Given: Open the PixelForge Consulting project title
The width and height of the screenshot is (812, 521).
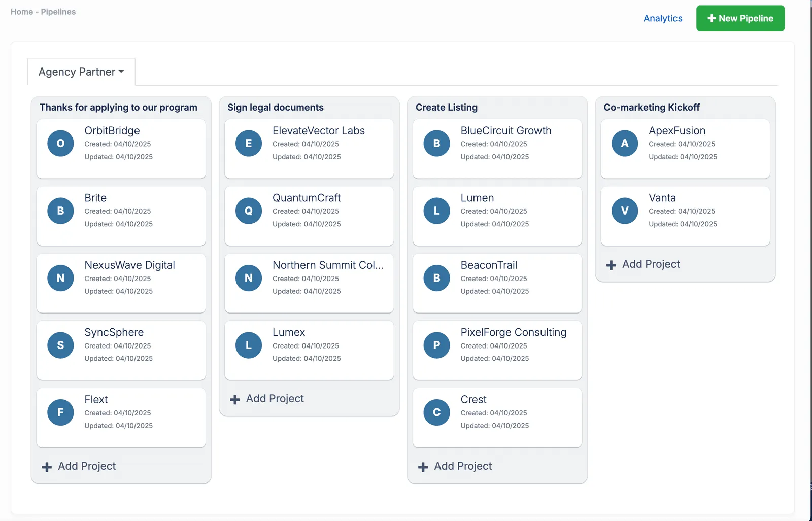Looking at the screenshot, I should (514, 332).
